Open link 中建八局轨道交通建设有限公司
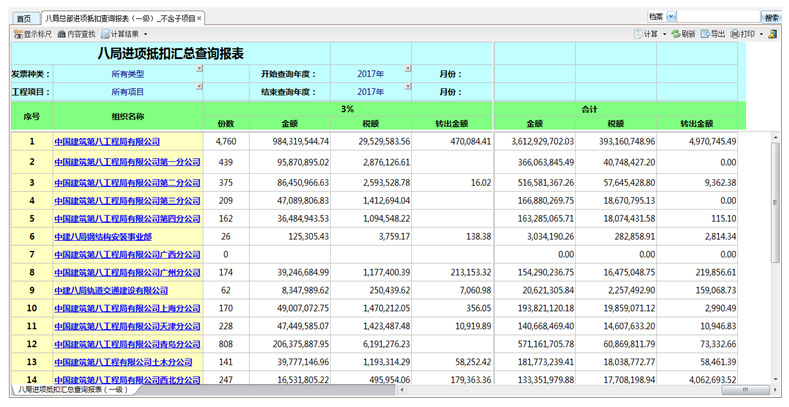Image resolution: width=789 pixels, height=407 pixels. click(111, 290)
